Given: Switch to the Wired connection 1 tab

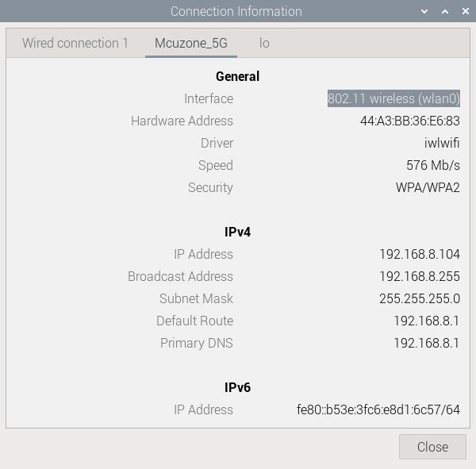Looking at the screenshot, I should 75,44.
